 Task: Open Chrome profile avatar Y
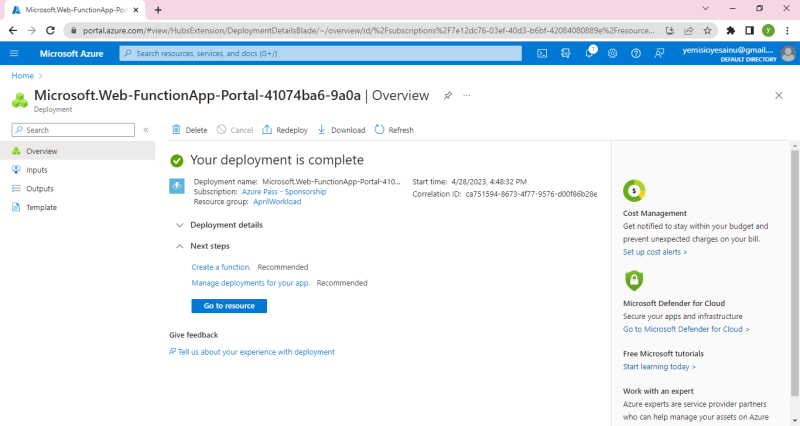(x=768, y=31)
